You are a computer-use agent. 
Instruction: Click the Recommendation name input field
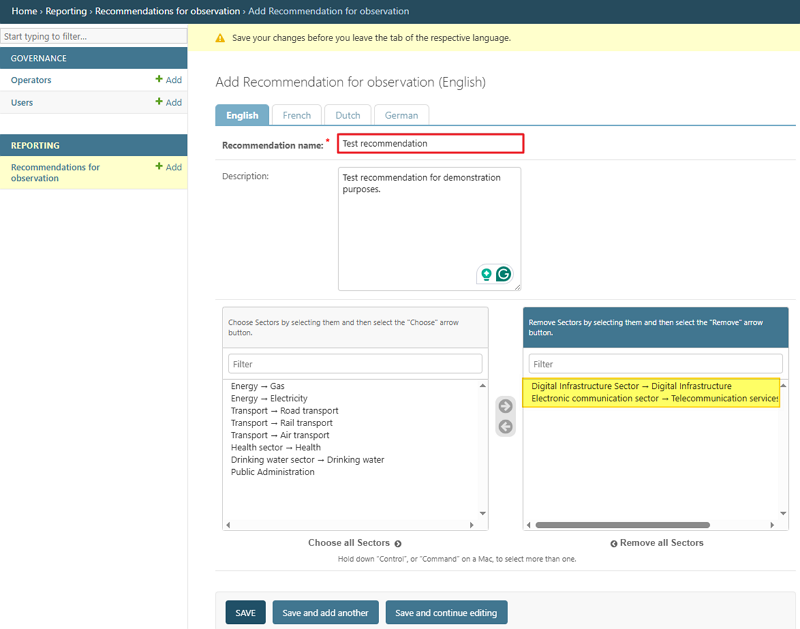pos(431,143)
